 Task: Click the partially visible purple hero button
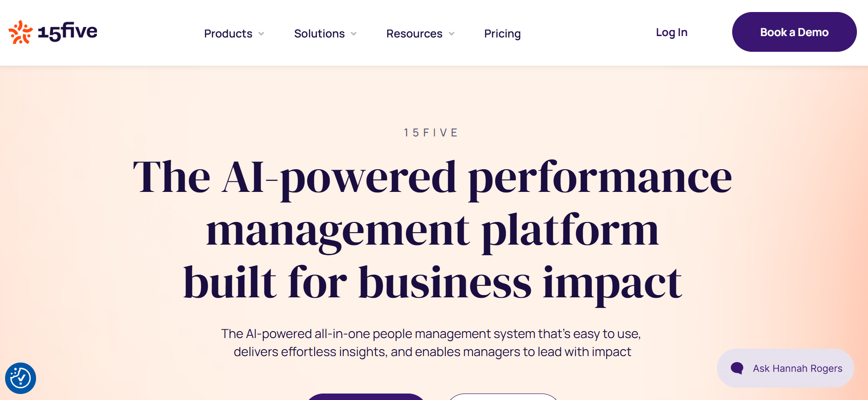366,397
